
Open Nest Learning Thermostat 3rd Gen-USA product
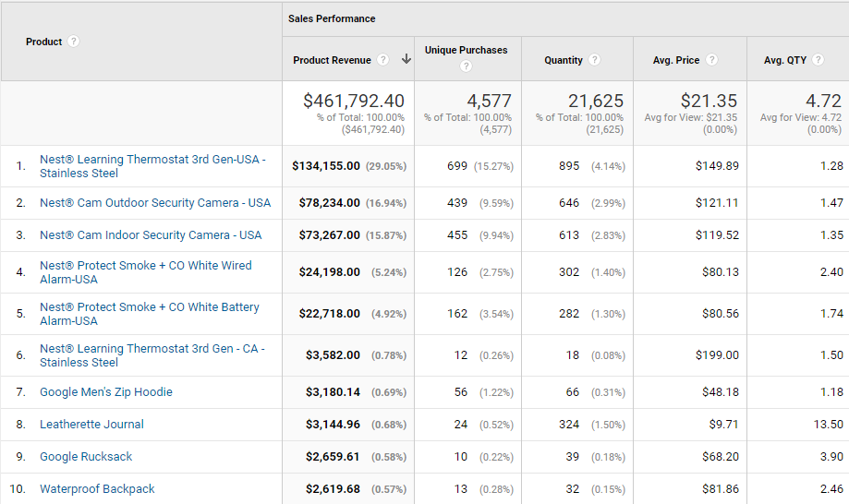pyautogui.click(x=152, y=166)
